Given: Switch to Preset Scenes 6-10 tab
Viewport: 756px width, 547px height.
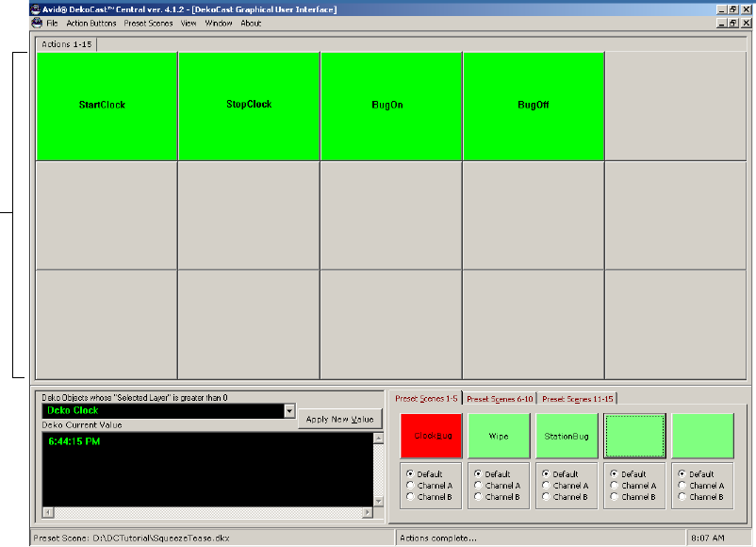Looking at the screenshot, I should click(500, 399).
